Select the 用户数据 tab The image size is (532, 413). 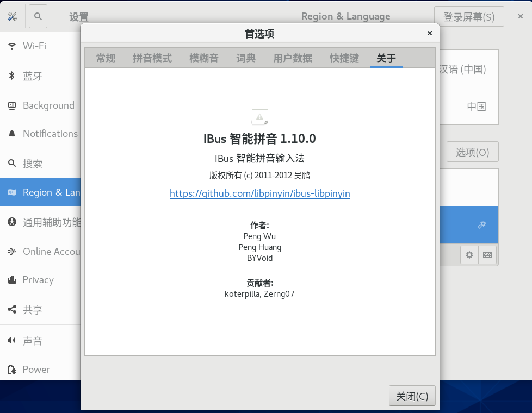pyautogui.click(x=293, y=58)
